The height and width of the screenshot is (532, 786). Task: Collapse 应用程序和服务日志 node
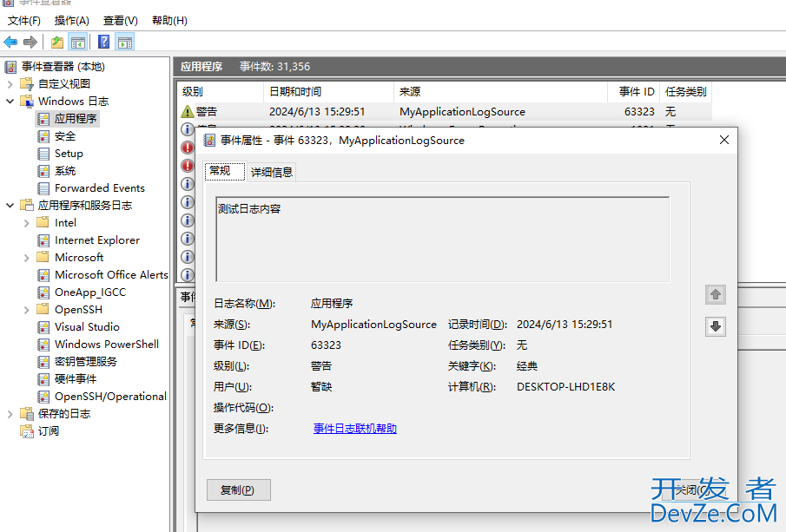coord(10,206)
